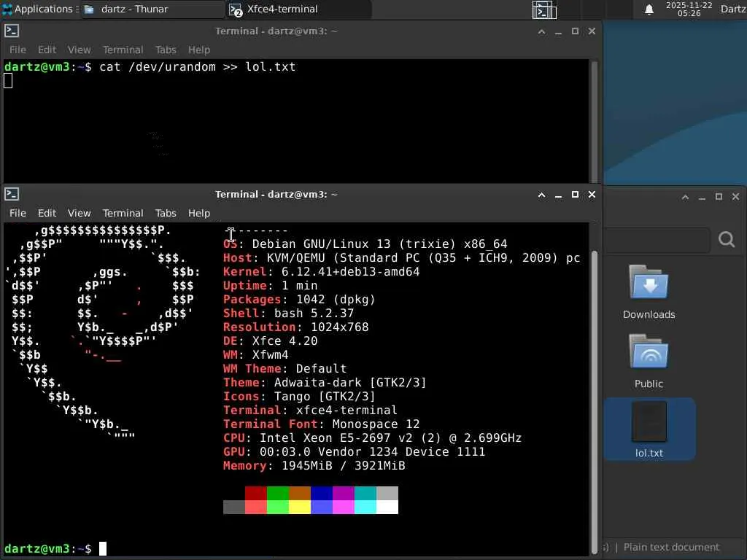This screenshot has width=747, height=560.
Task: Open Help menu in the lower terminal
Action: 199,213
